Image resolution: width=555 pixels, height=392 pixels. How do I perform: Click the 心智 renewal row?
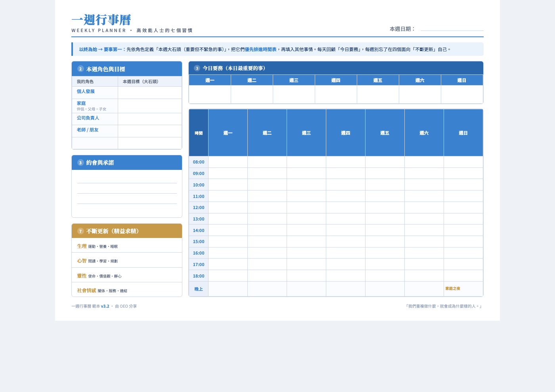pos(127,260)
